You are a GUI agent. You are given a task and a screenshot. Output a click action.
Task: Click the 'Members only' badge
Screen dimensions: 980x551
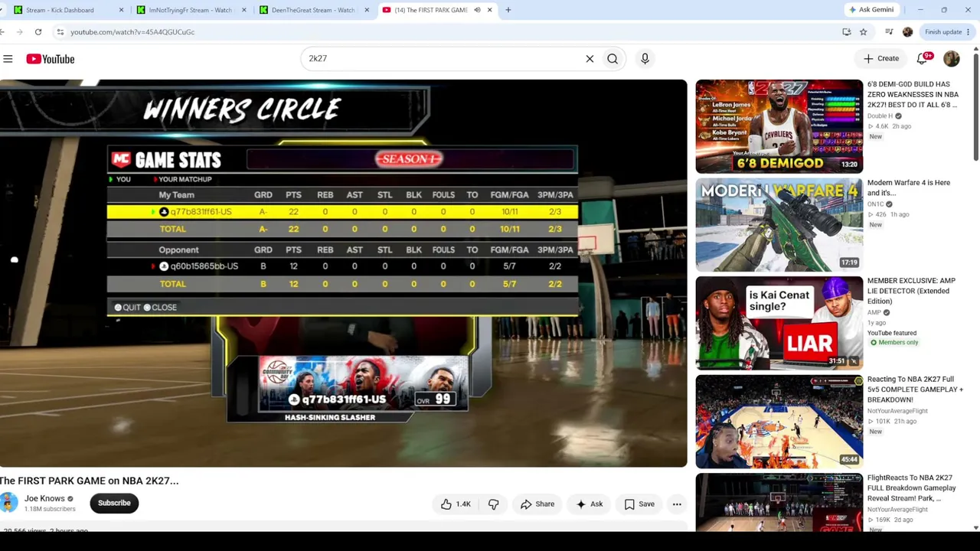coord(893,343)
